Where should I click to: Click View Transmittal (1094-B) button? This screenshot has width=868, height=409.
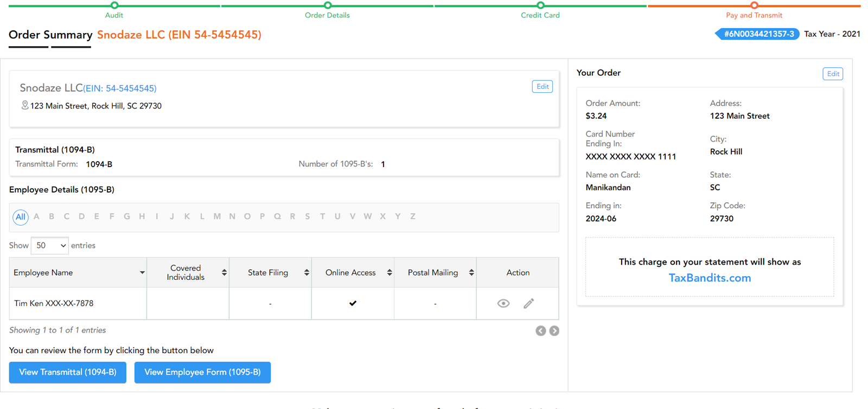click(68, 372)
